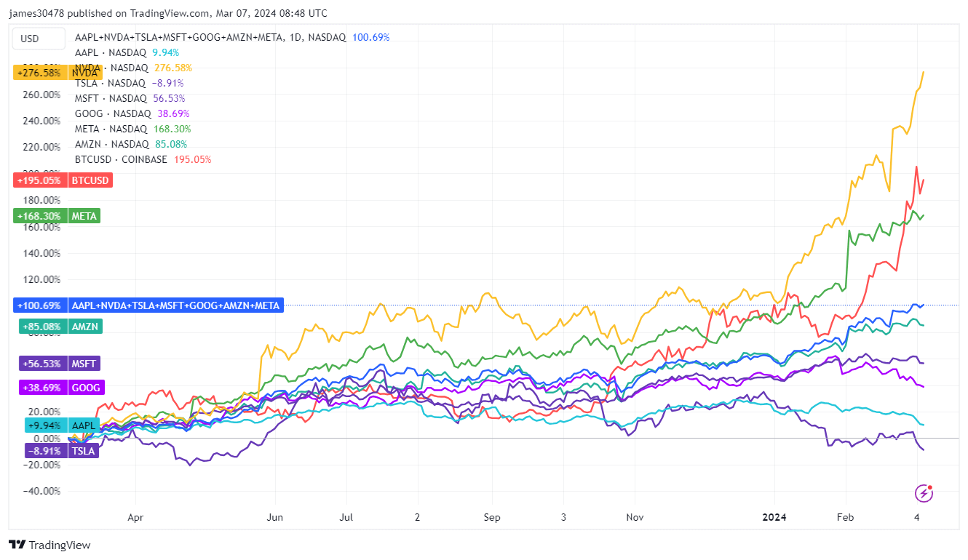This screenshot has width=968, height=560.
Task: Click the blue combined AAPL+NVDA+TSLA portfolio label
Action: (148, 305)
